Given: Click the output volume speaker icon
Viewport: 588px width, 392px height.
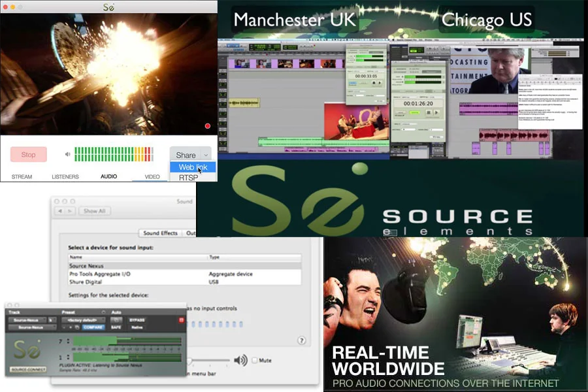Looking at the screenshot, I should pyautogui.click(x=240, y=361).
